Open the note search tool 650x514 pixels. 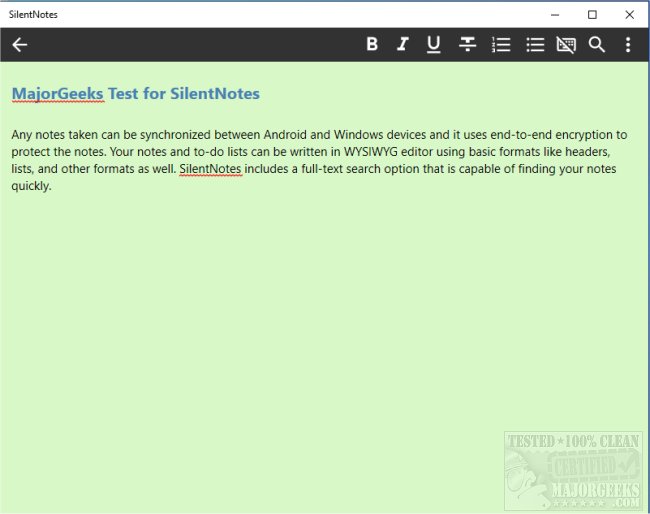point(597,44)
